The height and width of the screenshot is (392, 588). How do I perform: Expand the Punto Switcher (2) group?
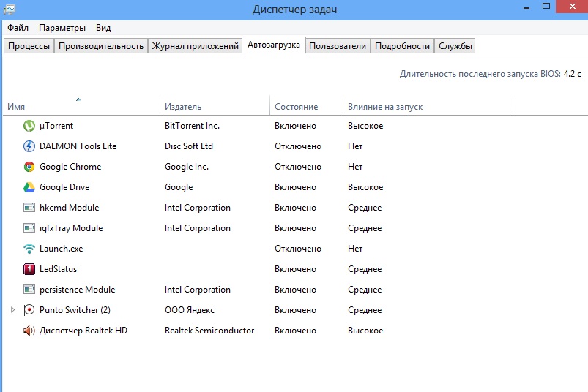(12, 310)
